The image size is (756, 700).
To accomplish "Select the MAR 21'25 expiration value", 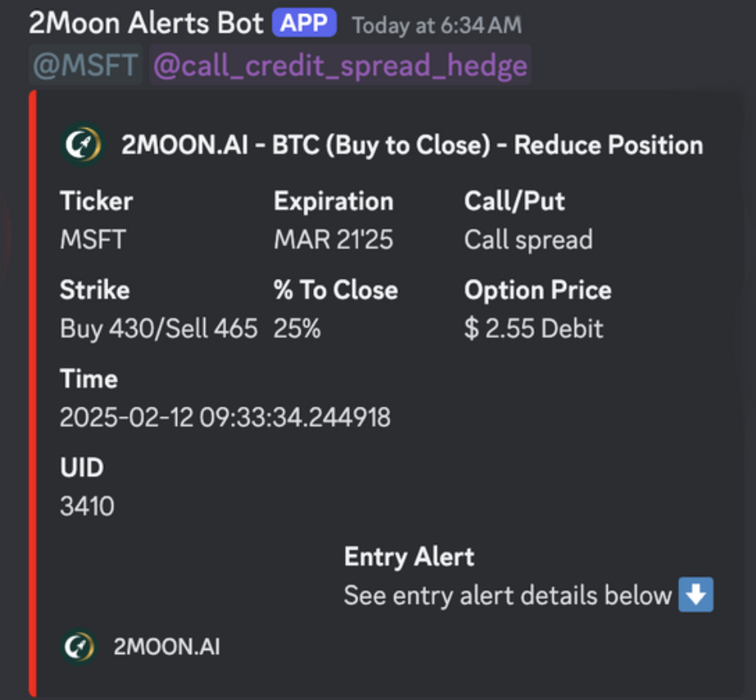I will [333, 240].
